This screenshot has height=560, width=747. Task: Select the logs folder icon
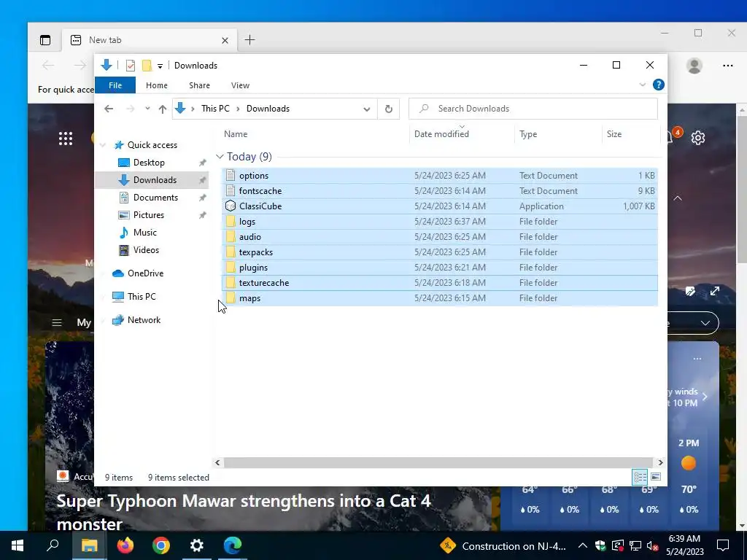[x=231, y=222]
